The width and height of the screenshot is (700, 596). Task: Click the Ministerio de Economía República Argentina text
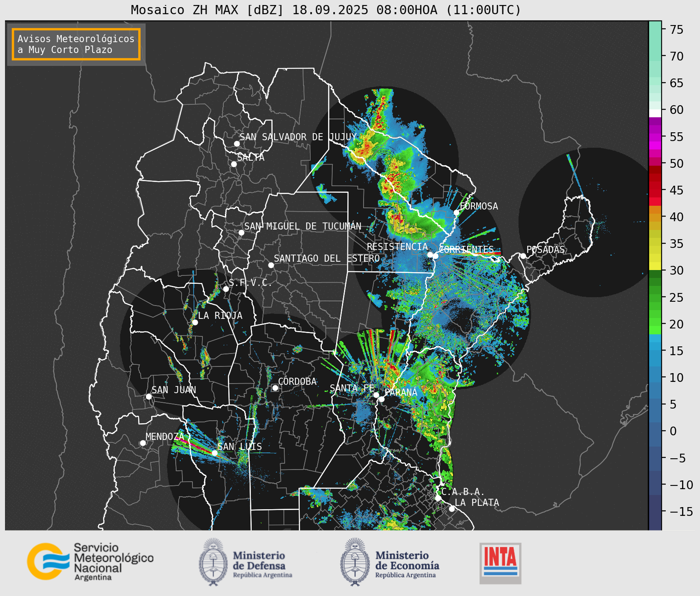point(407,566)
